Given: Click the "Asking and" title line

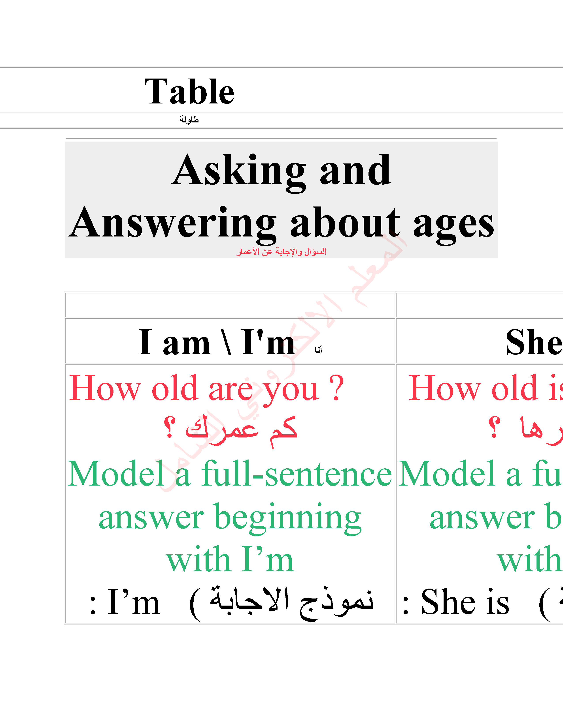Looking at the screenshot, I should click(x=281, y=171).
